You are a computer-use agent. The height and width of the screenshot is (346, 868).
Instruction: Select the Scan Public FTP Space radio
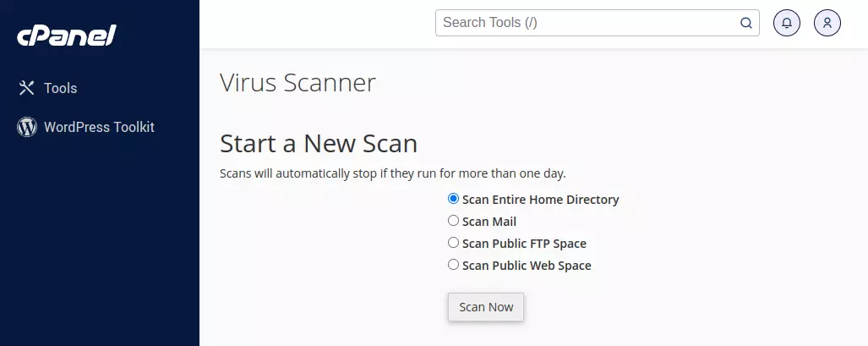453,242
